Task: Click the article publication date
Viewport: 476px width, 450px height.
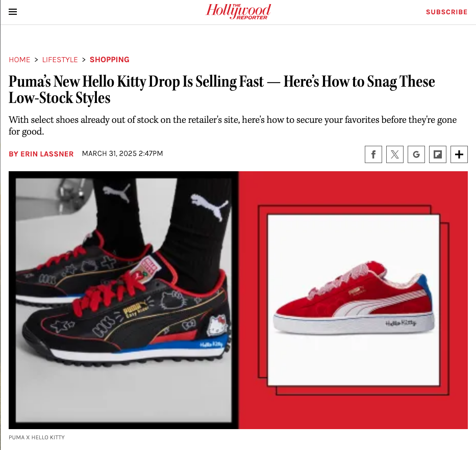Action: [122, 153]
